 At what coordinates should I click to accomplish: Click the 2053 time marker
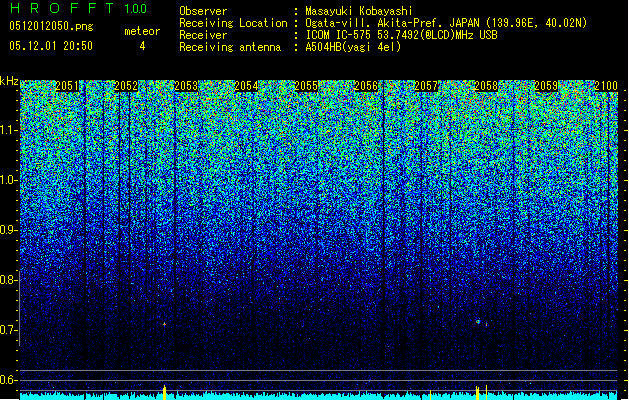[x=186, y=86]
